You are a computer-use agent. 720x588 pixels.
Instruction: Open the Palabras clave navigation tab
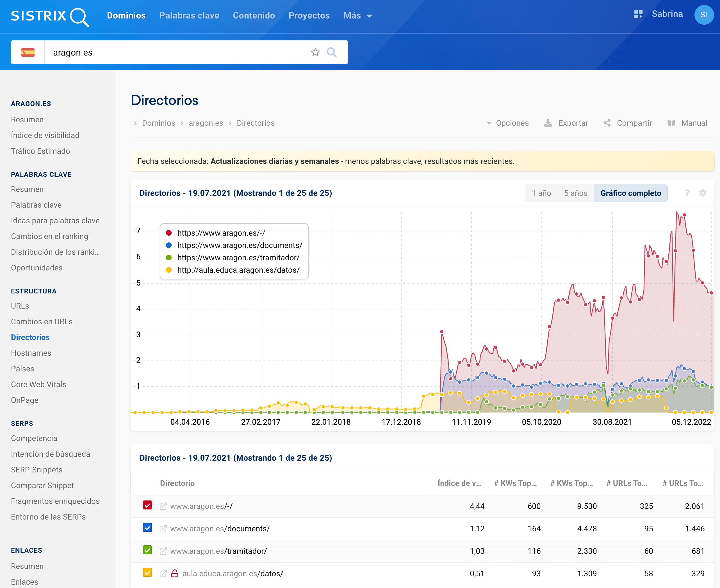[x=189, y=16]
